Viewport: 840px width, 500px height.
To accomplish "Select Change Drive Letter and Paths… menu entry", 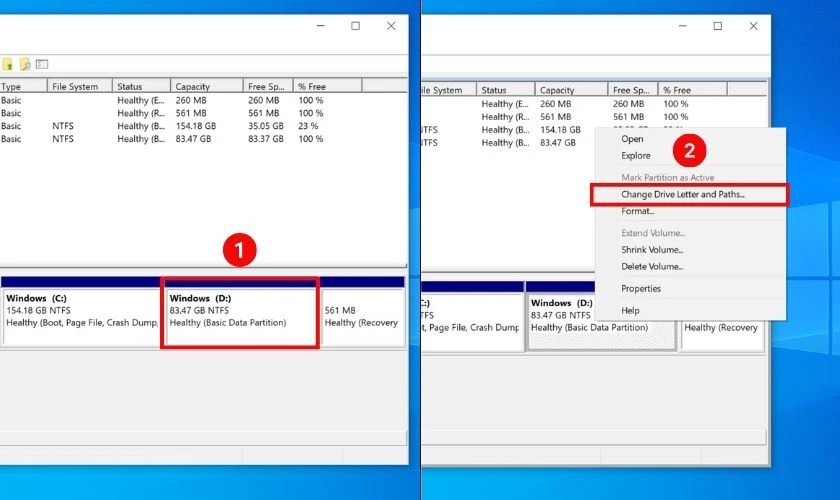I will pos(683,194).
